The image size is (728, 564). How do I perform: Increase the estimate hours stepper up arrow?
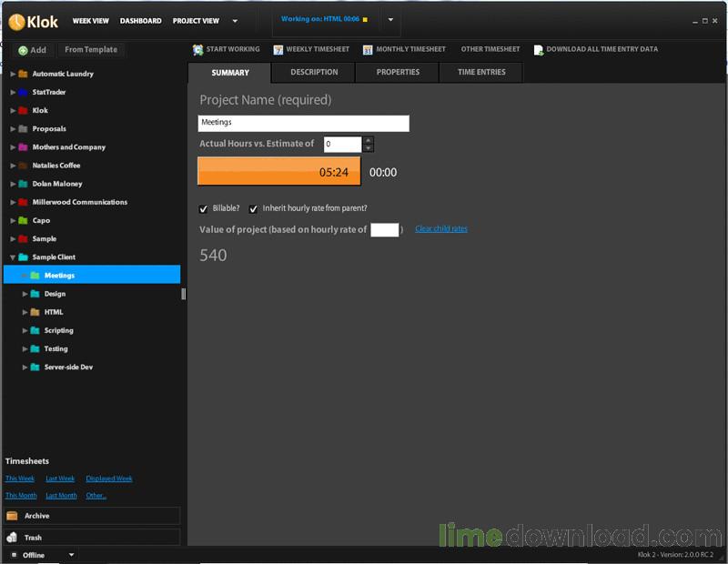tap(369, 140)
